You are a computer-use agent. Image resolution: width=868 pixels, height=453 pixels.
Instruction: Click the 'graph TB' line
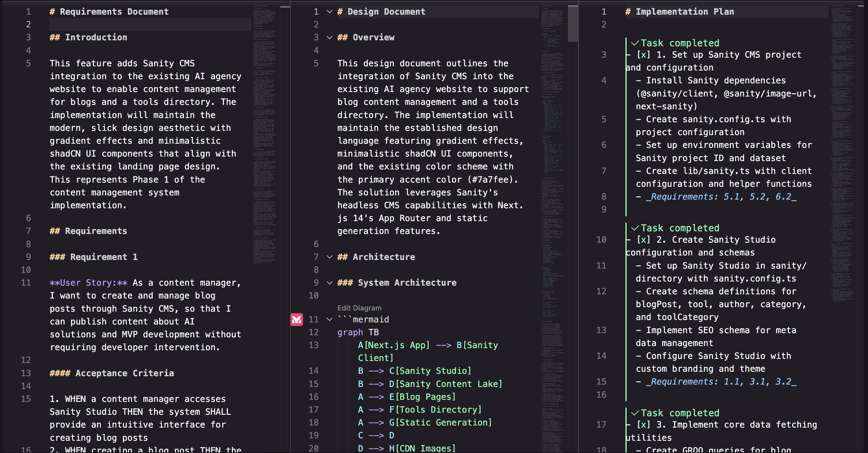[358, 332]
